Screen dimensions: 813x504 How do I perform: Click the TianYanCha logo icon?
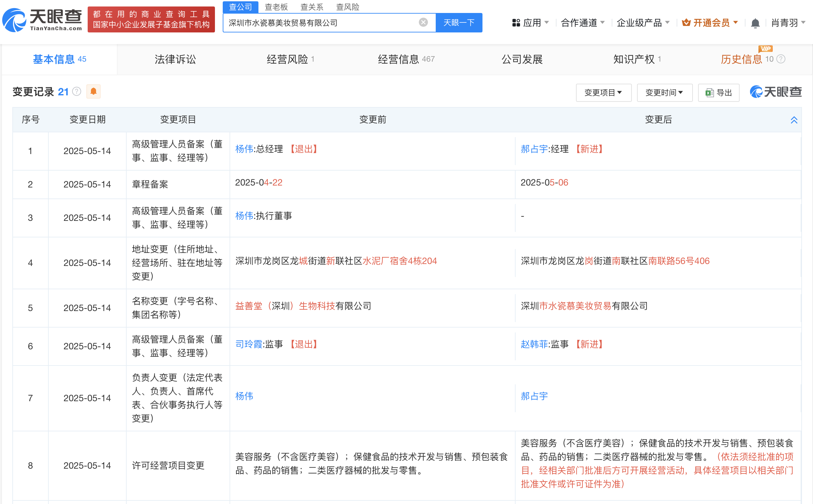pyautogui.click(x=14, y=21)
